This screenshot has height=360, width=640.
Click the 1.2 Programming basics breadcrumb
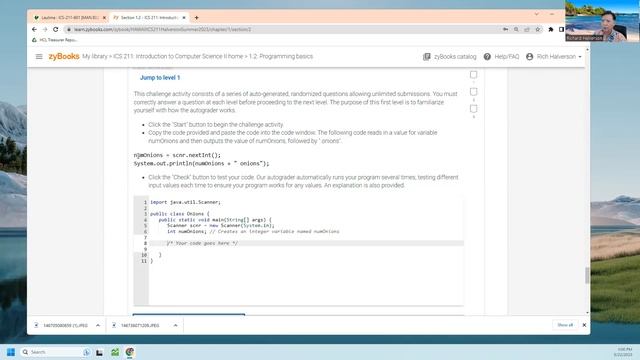click(281, 56)
